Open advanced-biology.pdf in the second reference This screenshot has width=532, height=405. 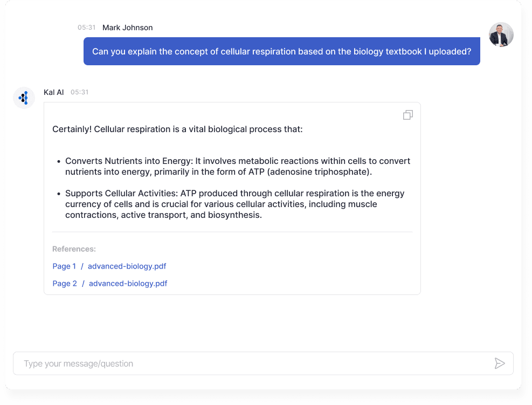click(128, 284)
